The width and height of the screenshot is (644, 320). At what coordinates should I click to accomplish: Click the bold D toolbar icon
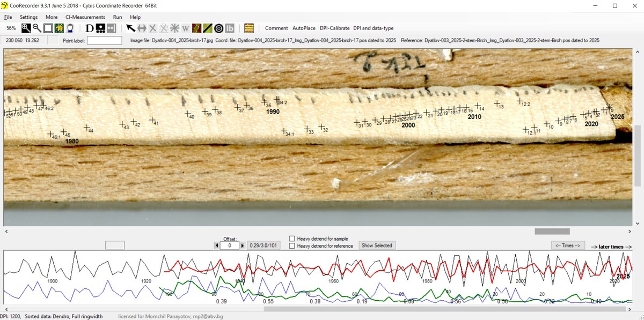90,28
